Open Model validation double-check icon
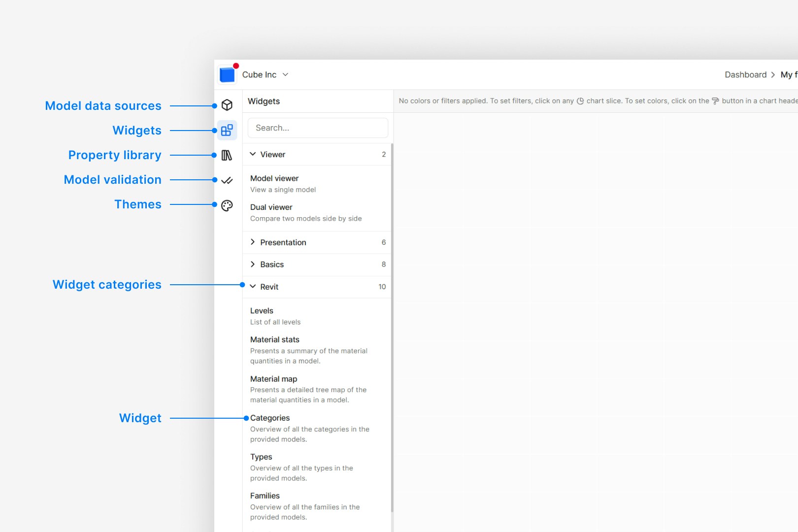Viewport: 798px width, 532px height. coord(227,180)
